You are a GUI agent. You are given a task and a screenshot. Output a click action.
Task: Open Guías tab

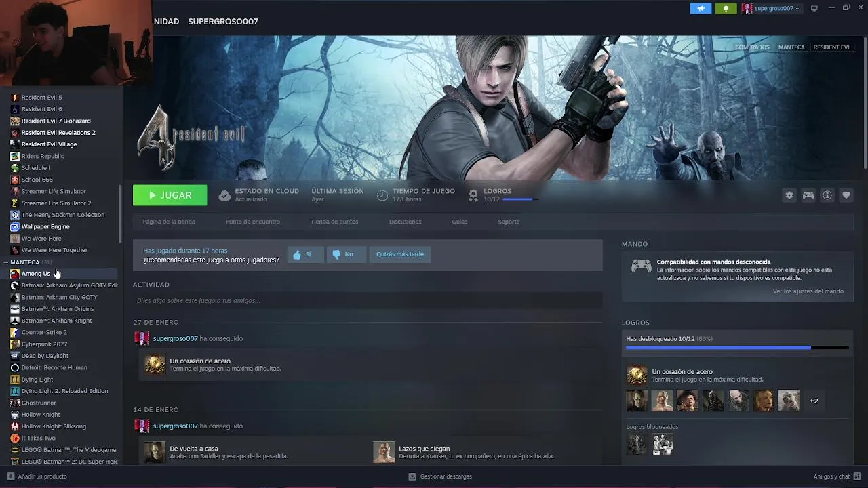tap(460, 222)
